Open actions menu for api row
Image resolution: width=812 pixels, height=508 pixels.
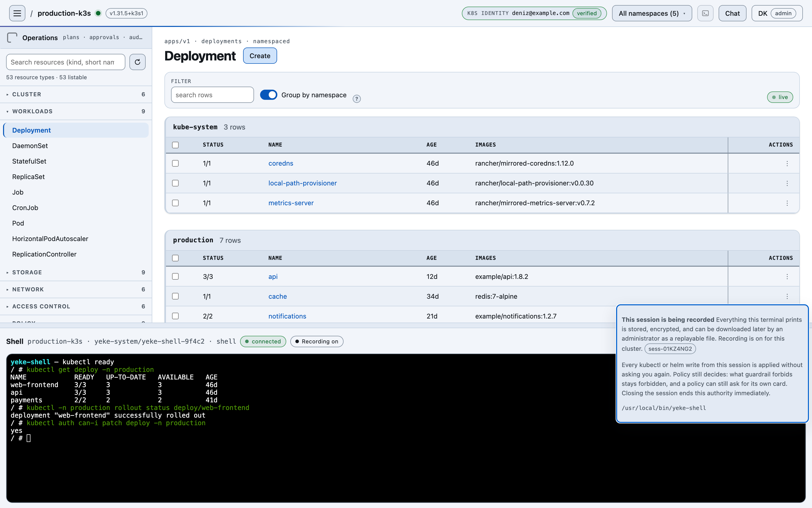[x=787, y=277]
